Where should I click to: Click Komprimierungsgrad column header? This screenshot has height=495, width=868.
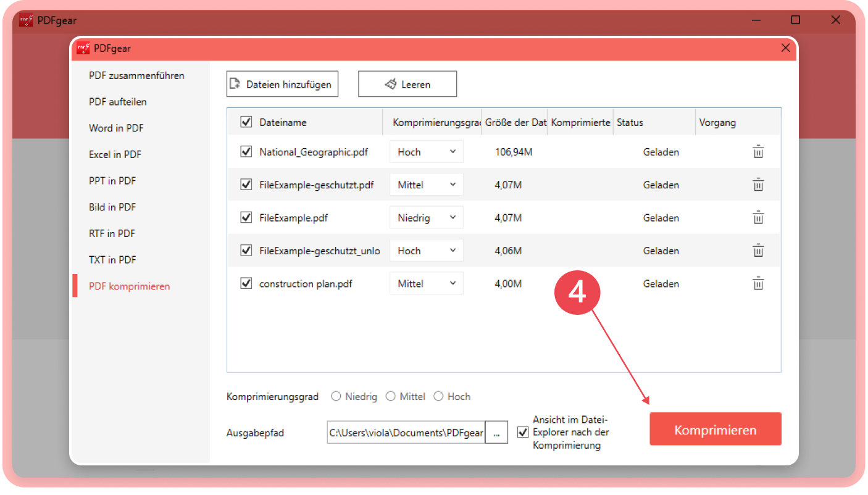tap(436, 122)
